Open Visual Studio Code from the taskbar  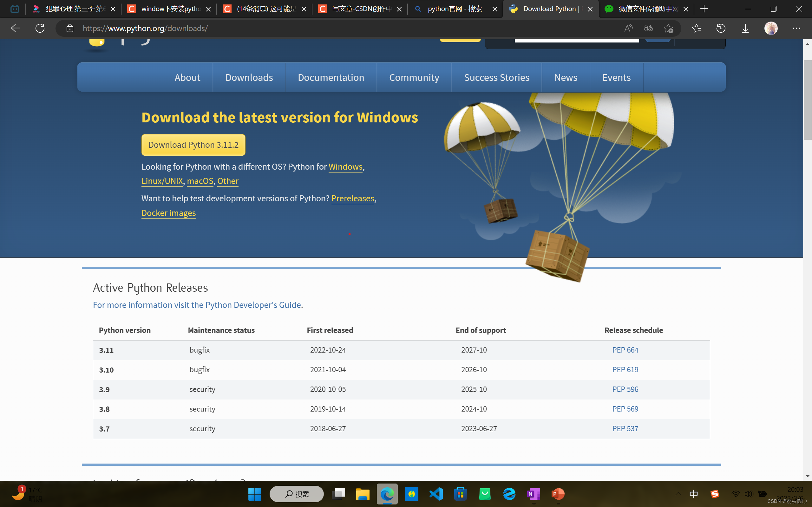pos(436,494)
